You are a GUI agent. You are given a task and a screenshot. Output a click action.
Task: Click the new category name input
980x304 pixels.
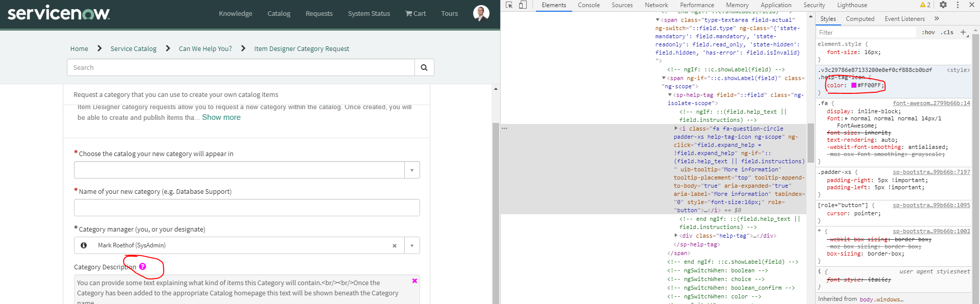[x=247, y=208]
